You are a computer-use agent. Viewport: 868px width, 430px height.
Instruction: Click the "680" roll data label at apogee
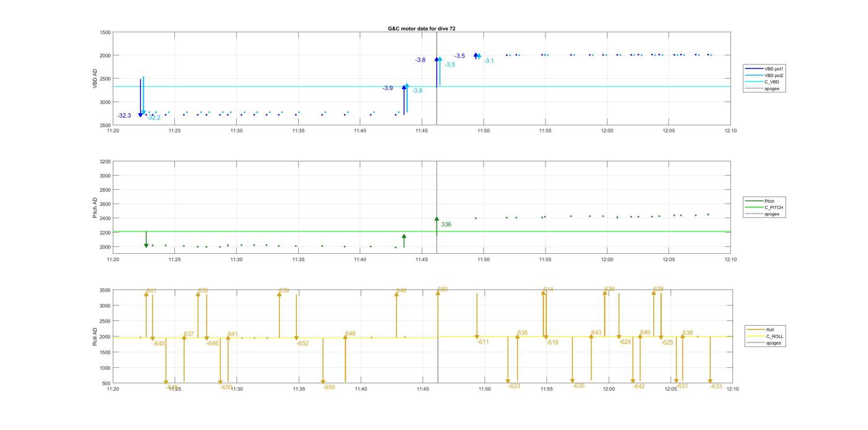point(443,290)
